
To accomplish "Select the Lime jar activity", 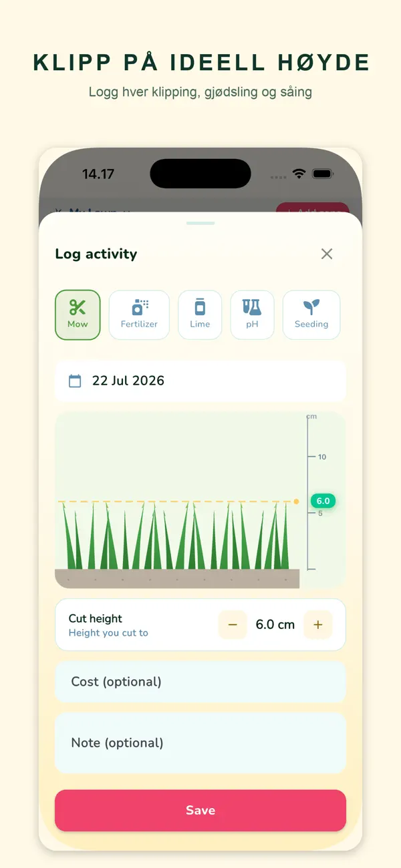I will point(200,314).
